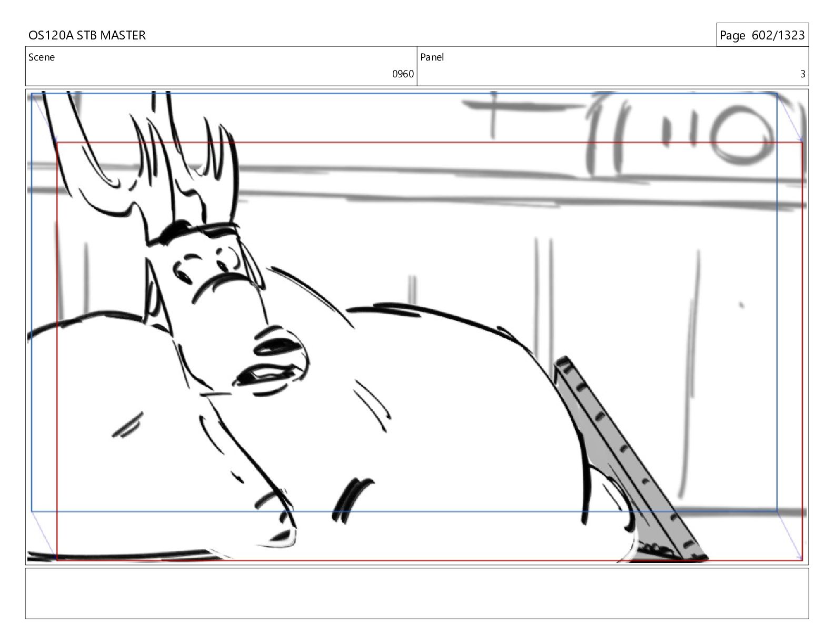Screen dimensions: 834x644
Task: Select the panel number 3
Action: (802, 74)
